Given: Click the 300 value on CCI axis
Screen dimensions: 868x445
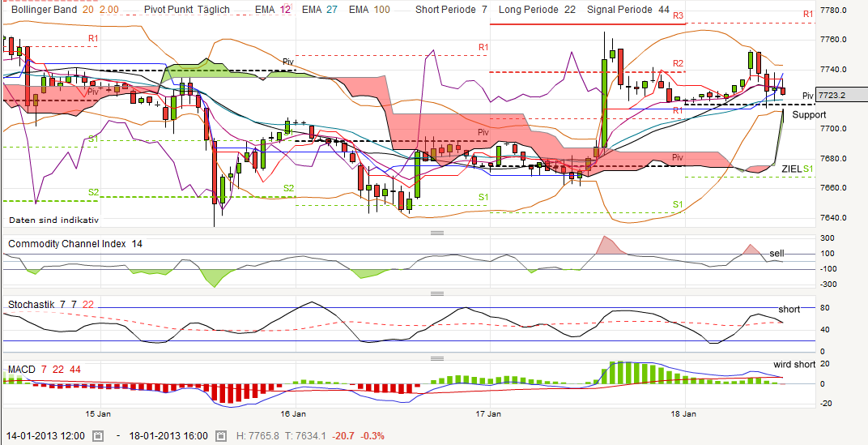Looking at the screenshot, I should point(827,237).
